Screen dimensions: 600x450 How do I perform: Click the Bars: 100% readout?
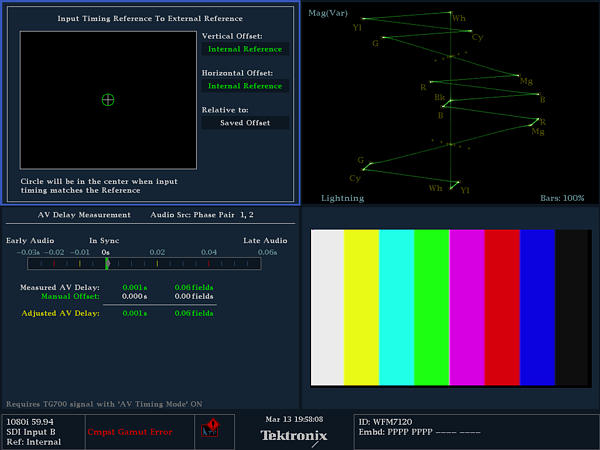[x=562, y=198]
